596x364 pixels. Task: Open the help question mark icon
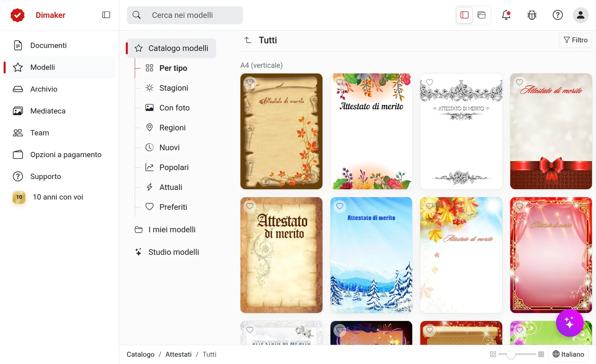pos(558,15)
